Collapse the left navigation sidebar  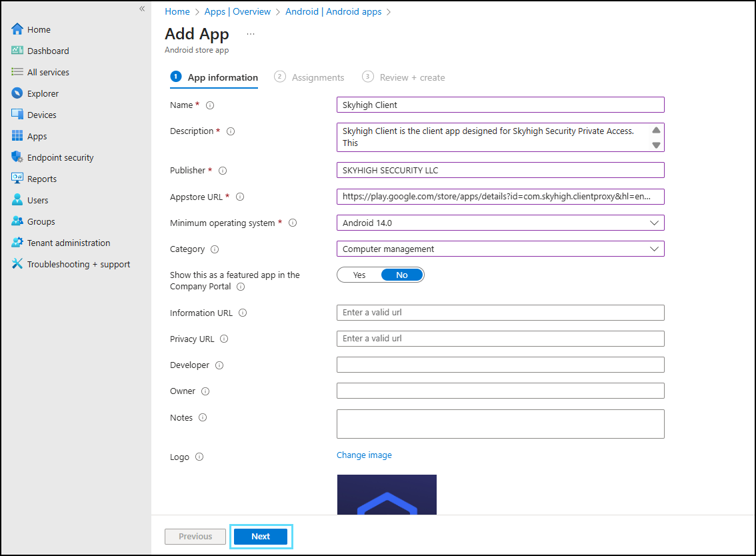pyautogui.click(x=142, y=9)
